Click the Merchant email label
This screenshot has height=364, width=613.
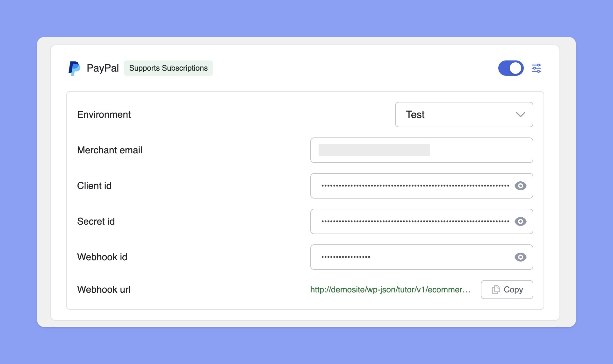point(110,150)
